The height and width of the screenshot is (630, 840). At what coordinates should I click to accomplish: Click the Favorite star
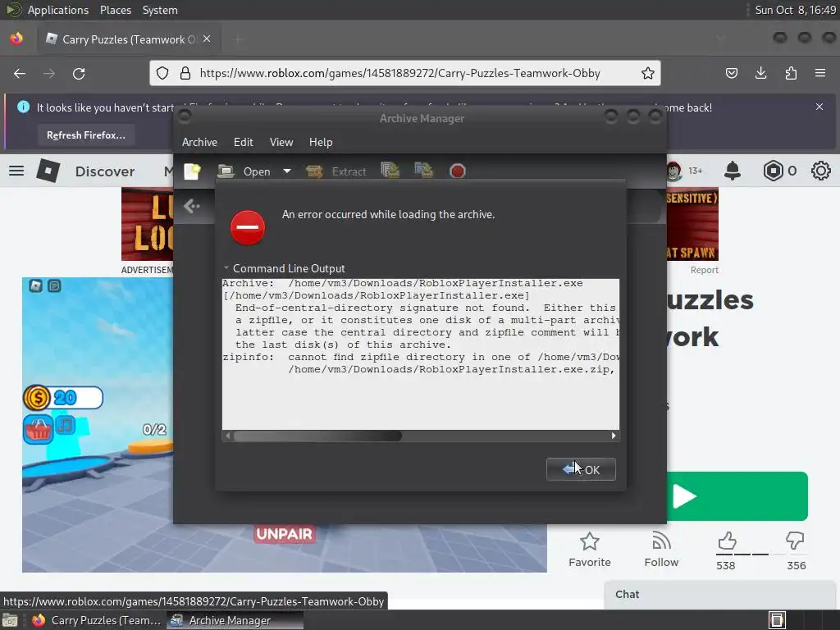589,549
